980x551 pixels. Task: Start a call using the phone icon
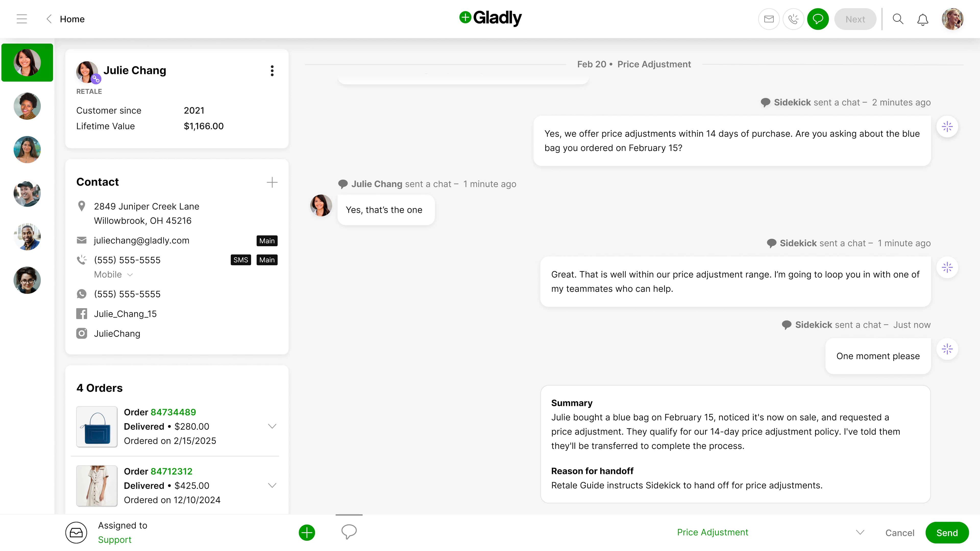click(794, 19)
